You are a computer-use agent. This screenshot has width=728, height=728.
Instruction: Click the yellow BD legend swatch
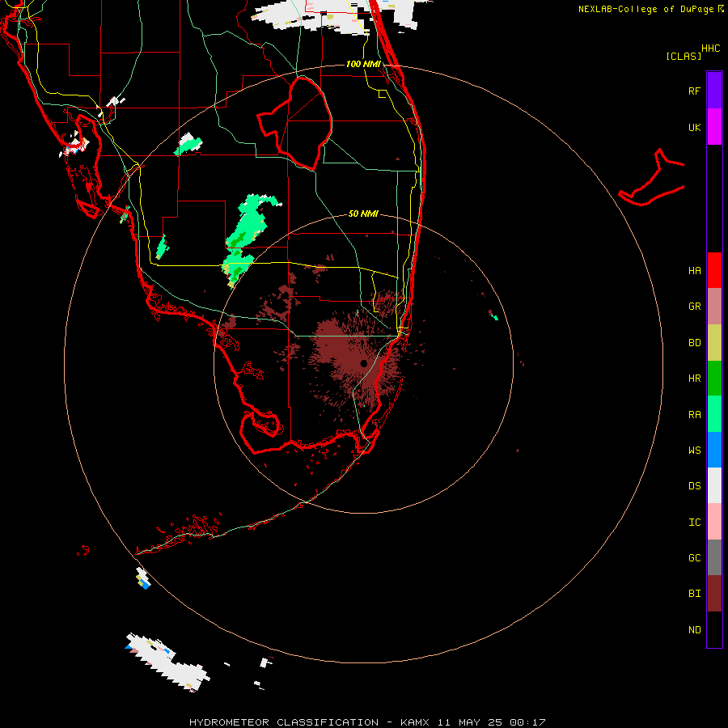click(x=714, y=342)
